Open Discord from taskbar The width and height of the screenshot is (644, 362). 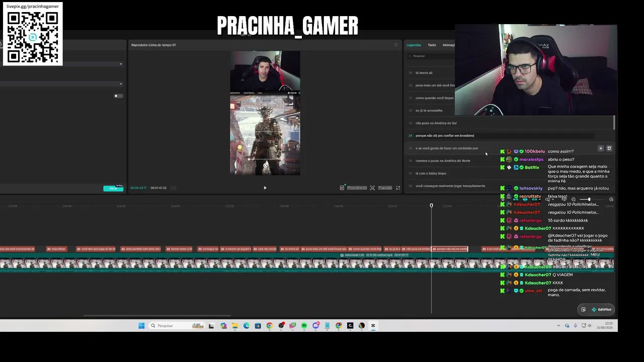[316, 326]
